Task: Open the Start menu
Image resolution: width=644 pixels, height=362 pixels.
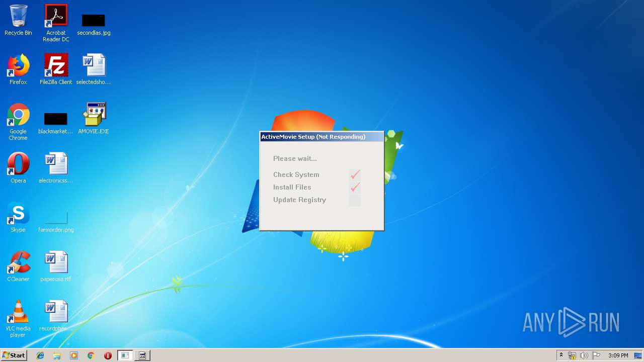Action: click(x=14, y=355)
